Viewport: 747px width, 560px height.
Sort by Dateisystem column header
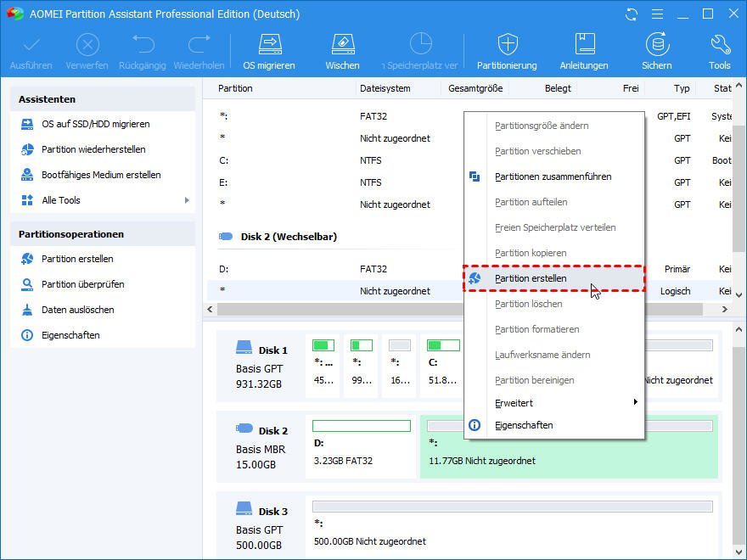pyautogui.click(x=385, y=88)
